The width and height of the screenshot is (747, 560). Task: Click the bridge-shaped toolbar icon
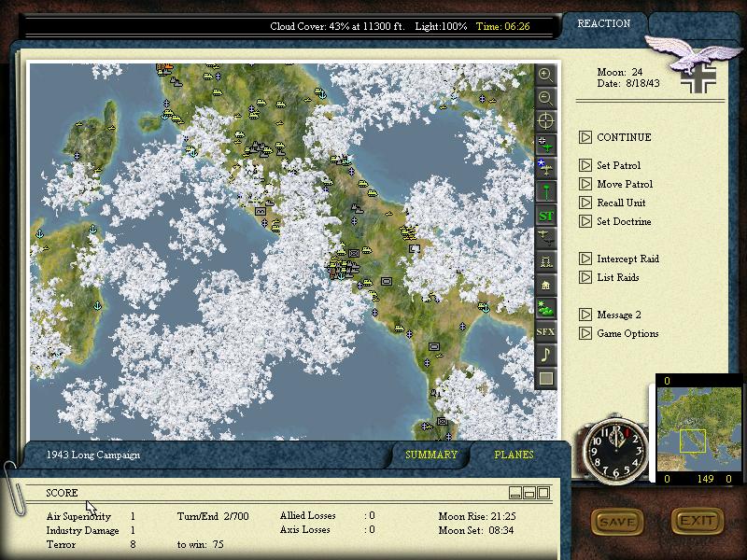(x=545, y=261)
